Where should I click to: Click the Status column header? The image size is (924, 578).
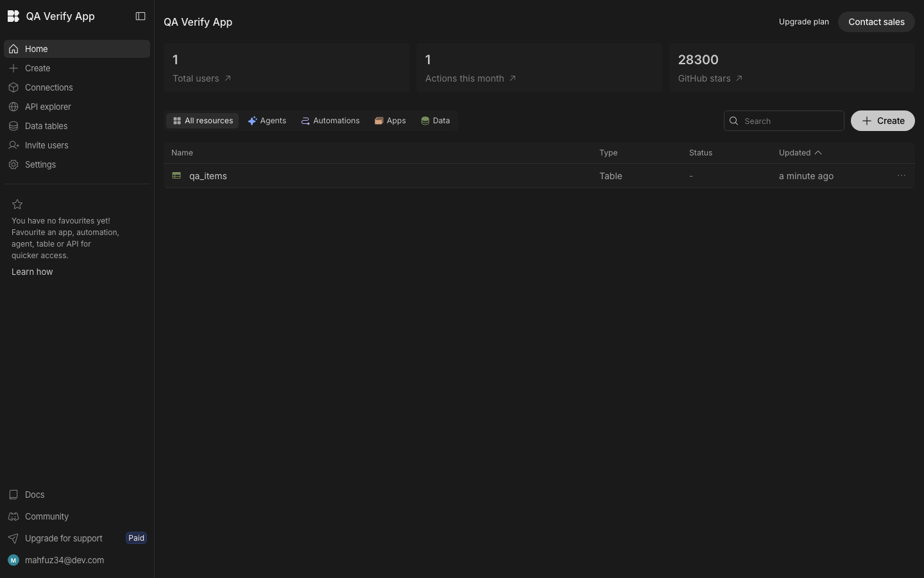701,153
